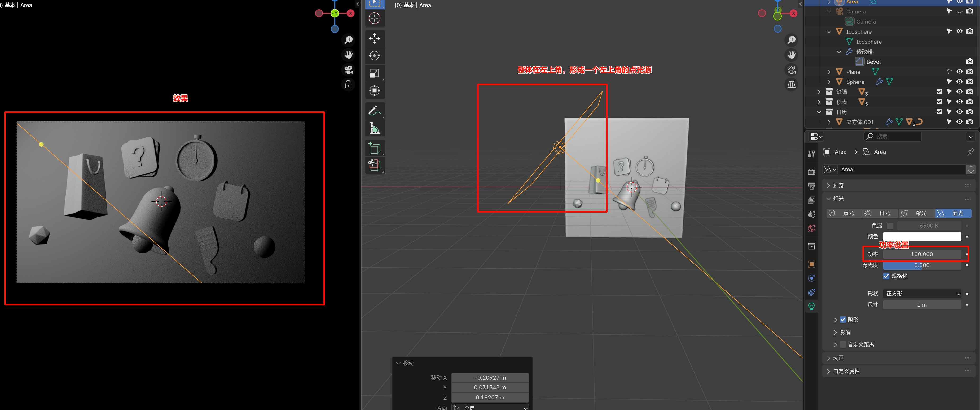Screen dimensions: 980x410
Task: Switch light type to 点光
Action: (x=843, y=213)
